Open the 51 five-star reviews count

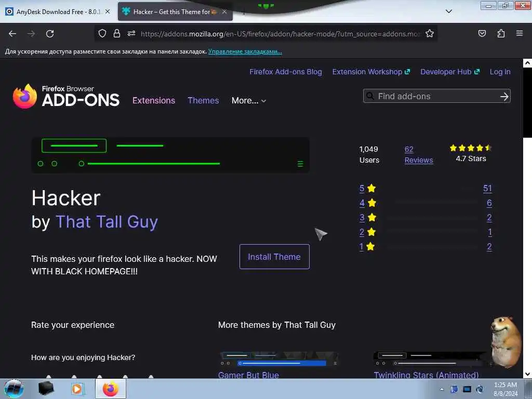[487, 188]
